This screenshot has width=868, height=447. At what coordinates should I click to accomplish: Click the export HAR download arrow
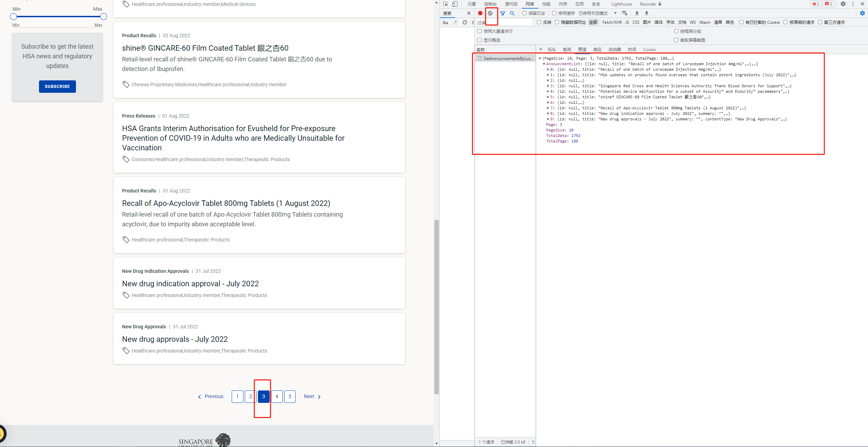[647, 13]
